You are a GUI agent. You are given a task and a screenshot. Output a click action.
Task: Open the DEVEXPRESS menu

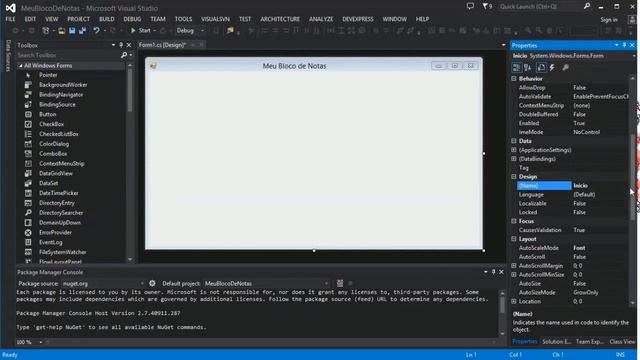tap(358, 19)
